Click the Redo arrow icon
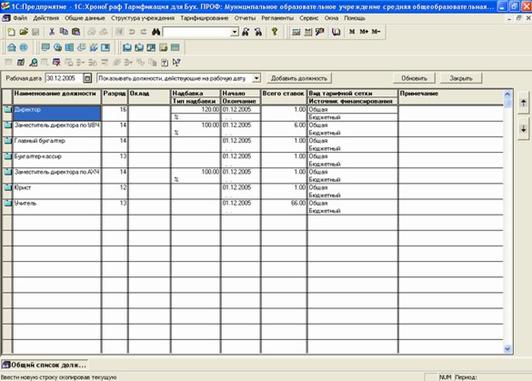Image resolution: width=532 pixels, height=381 pixels. [x=144, y=32]
